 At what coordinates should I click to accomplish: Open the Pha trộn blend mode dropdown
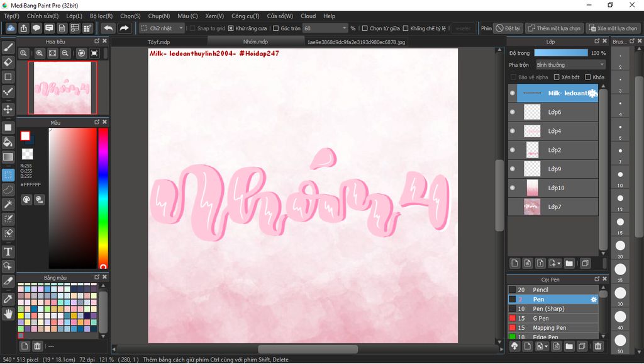pos(571,65)
